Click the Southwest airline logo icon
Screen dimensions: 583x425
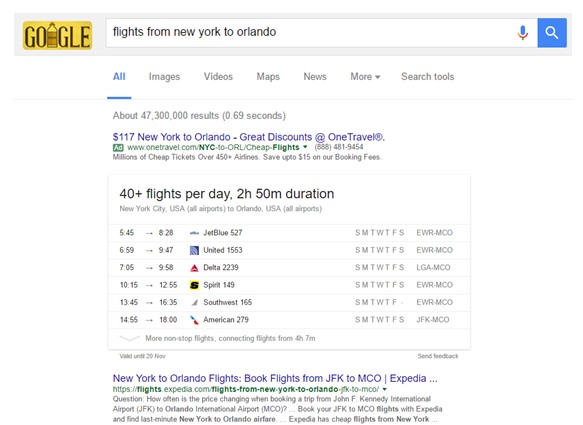[194, 303]
